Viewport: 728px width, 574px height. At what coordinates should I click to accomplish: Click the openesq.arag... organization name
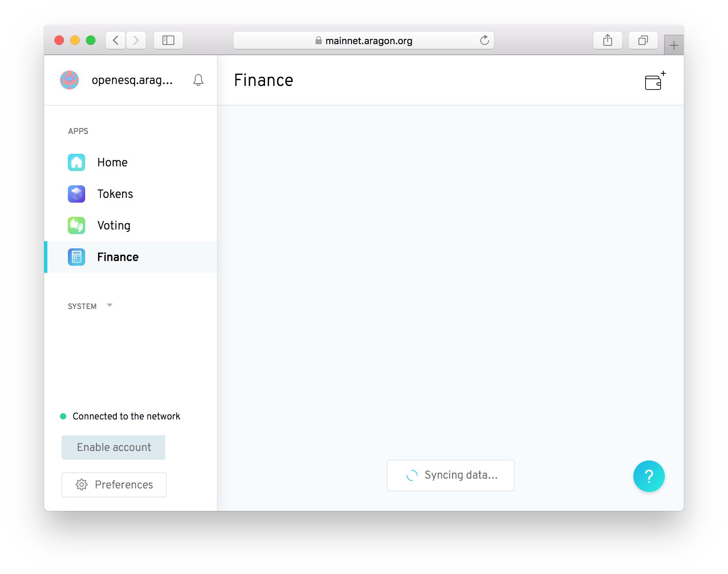[x=132, y=80]
